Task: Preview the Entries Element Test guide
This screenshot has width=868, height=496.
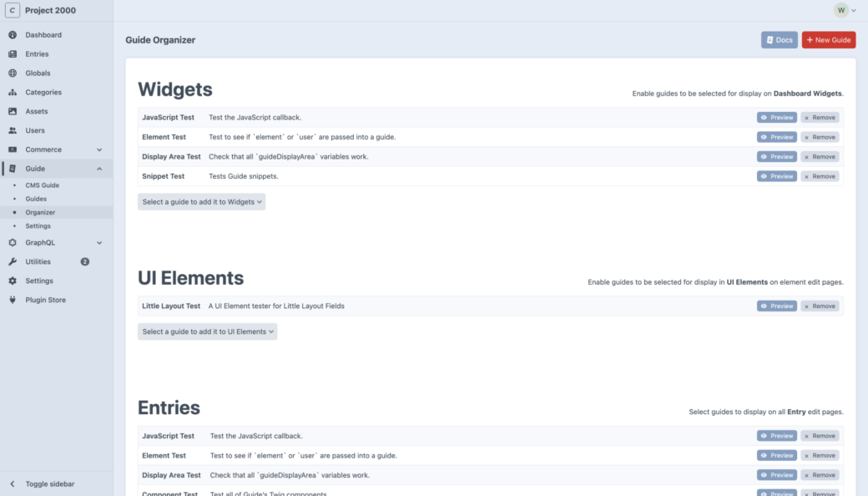Action: tap(777, 456)
